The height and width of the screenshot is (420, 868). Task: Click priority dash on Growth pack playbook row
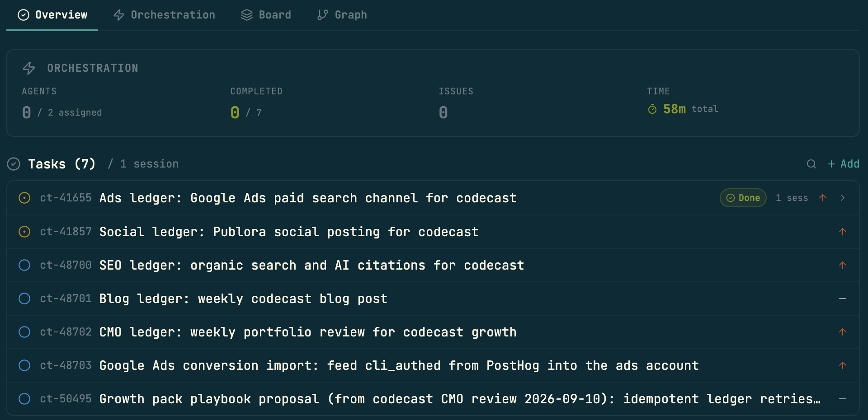coord(843,399)
